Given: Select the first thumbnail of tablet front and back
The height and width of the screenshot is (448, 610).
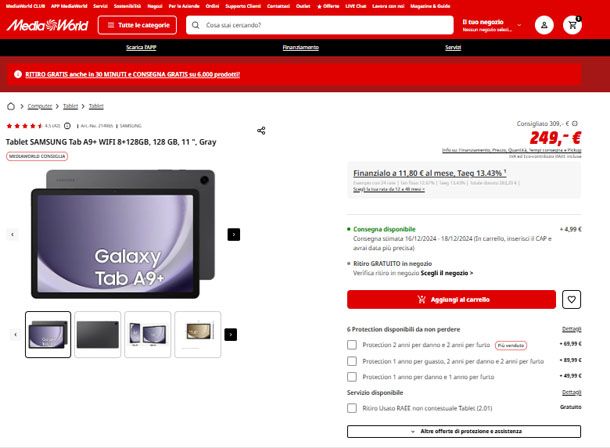Looking at the screenshot, I should [x=48, y=334].
